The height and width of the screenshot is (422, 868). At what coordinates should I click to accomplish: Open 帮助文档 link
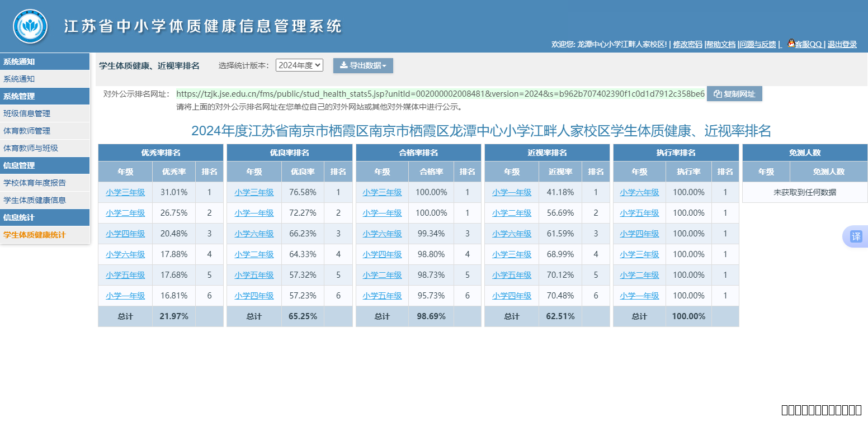[721, 44]
